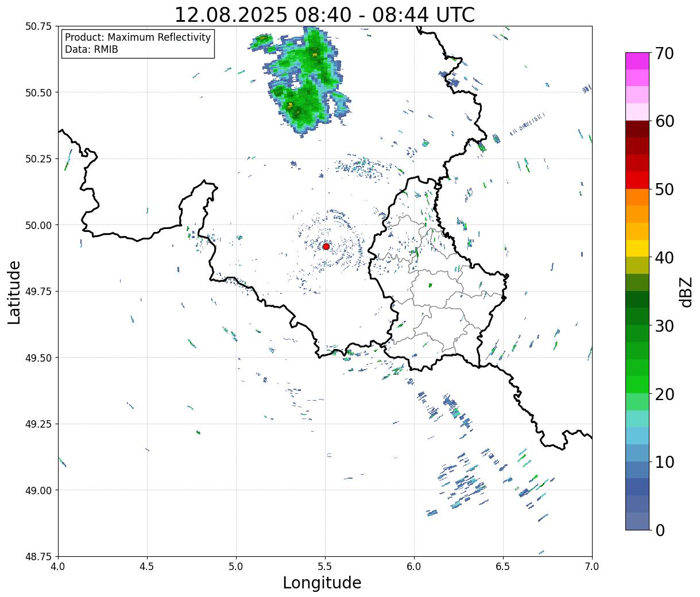This screenshot has height=597, width=700.
Task: Click the colorbar tick label 0
Action: pyautogui.click(x=659, y=530)
